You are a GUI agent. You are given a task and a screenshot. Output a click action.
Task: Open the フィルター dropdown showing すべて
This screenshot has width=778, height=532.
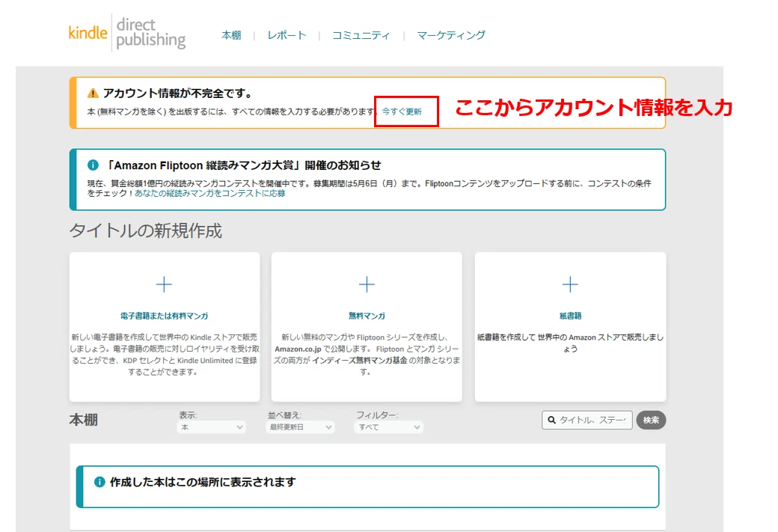point(388,426)
